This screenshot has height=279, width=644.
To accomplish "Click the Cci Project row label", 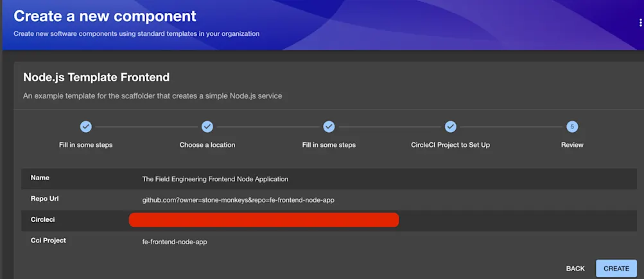I will [x=48, y=241].
